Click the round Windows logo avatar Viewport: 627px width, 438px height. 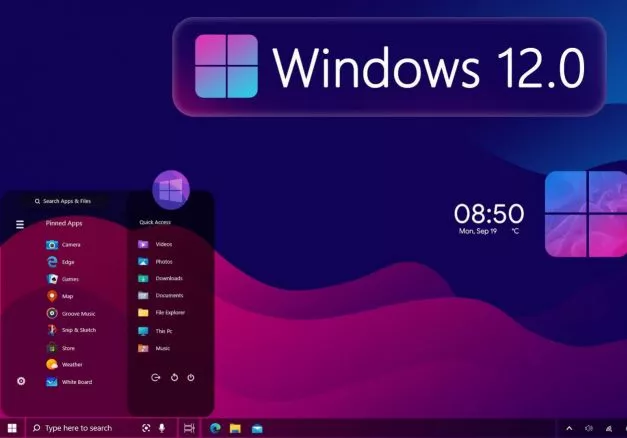[171, 190]
